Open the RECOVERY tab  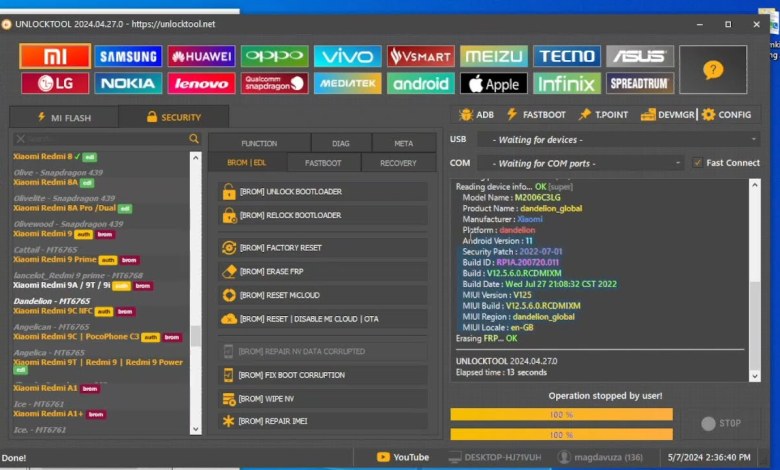[x=398, y=163]
